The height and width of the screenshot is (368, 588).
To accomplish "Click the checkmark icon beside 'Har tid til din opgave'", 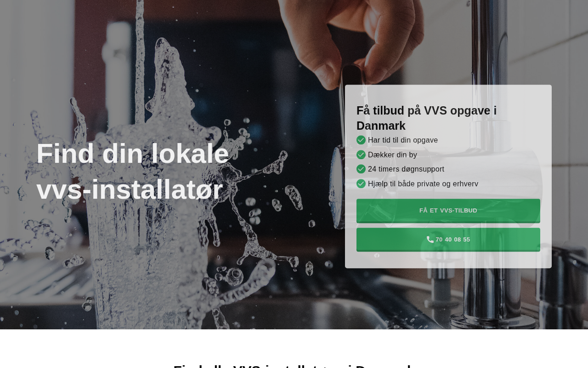I will click(361, 140).
